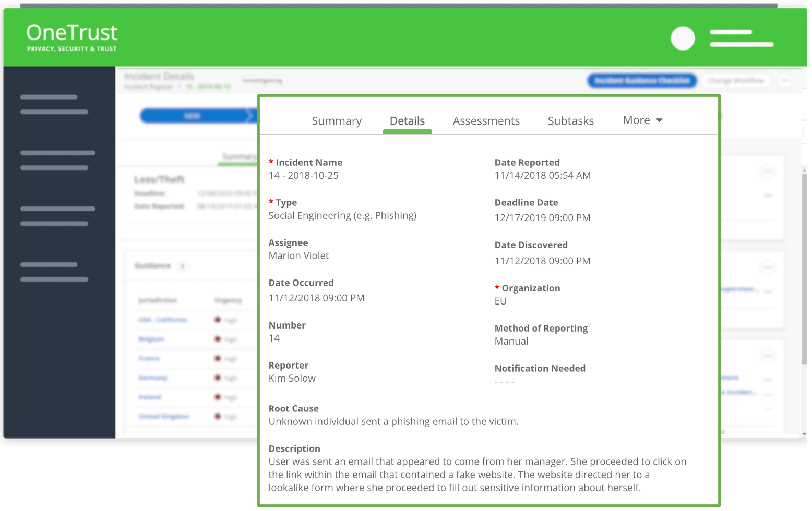
Task: Click the top card's circular collapse icon
Action: point(768,172)
